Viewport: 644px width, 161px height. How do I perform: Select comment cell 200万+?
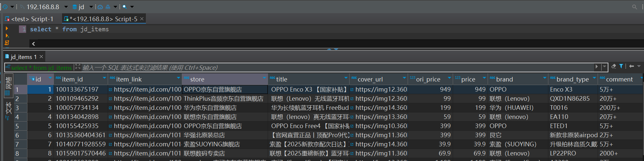620,108
